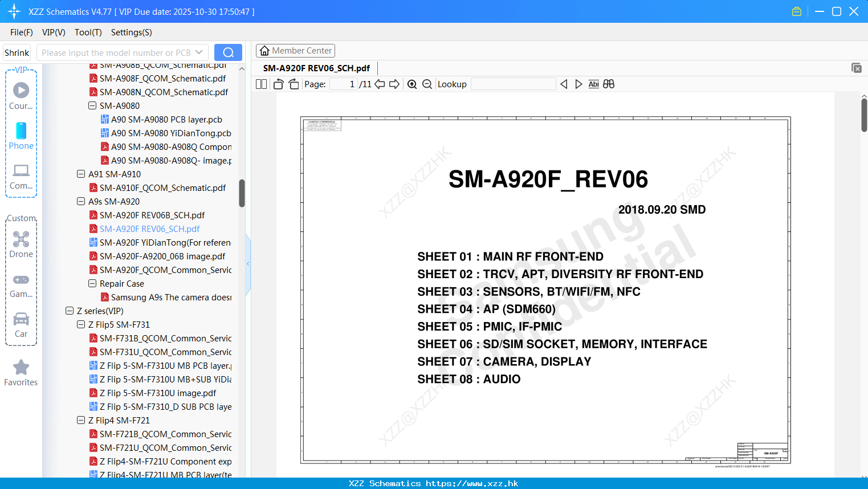Select SM-A920F REV06_SCH.pdf in tree
Screen dimensions: 868x489
tap(149, 229)
